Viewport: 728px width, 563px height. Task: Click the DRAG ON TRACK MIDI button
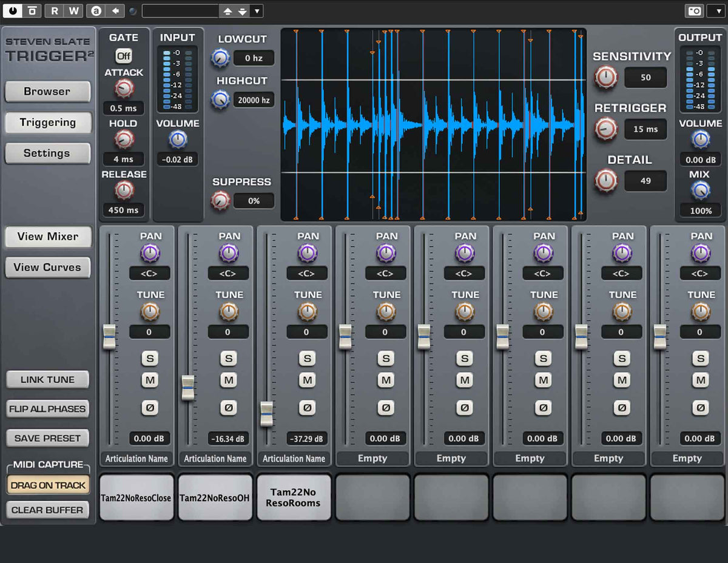click(x=48, y=485)
